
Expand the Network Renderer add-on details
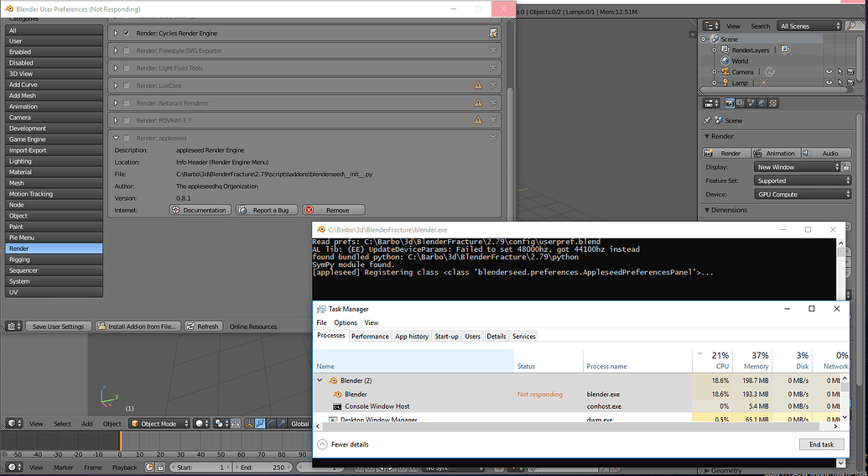click(116, 103)
